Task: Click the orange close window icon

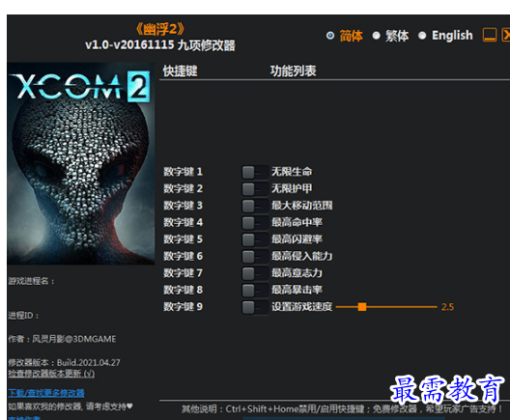Action: click(506, 35)
